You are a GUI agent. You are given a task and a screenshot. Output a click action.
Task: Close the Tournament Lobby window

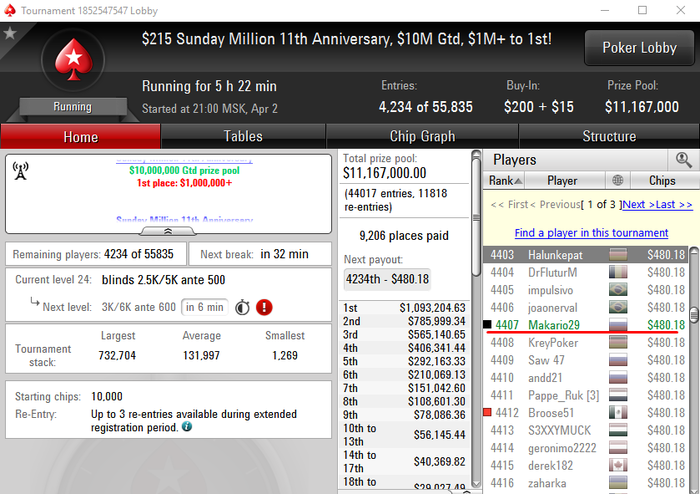(x=680, y=10)
